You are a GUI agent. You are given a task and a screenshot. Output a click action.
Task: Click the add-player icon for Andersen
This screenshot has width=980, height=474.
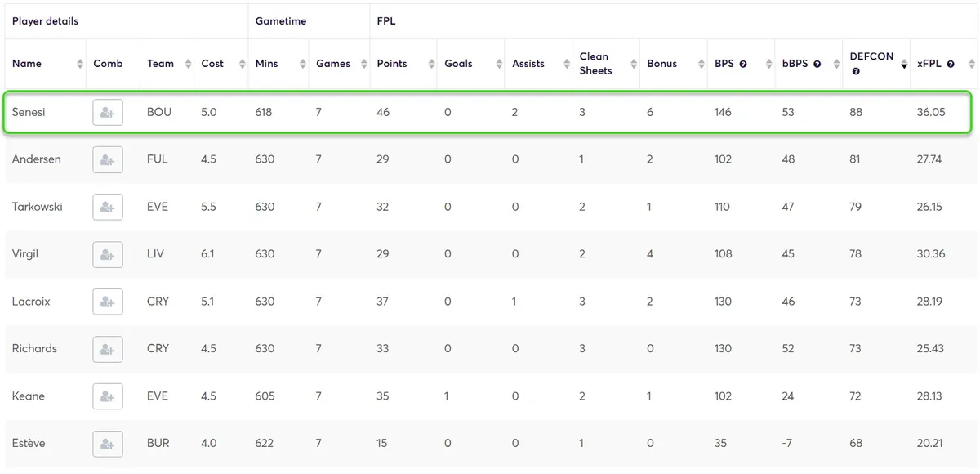(108, 159)
